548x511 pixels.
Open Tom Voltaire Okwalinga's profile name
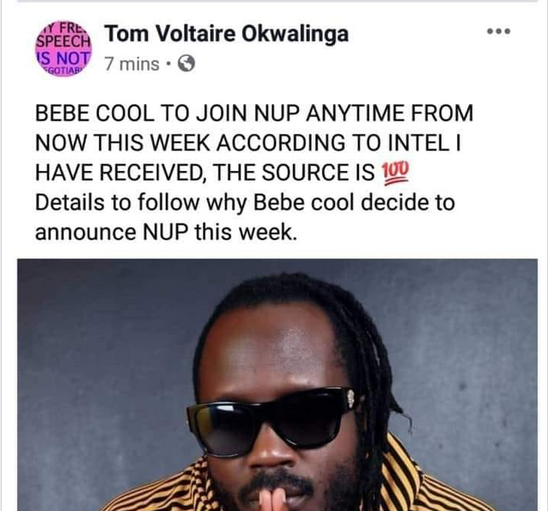pyautogui.click(x=227, y=34)
